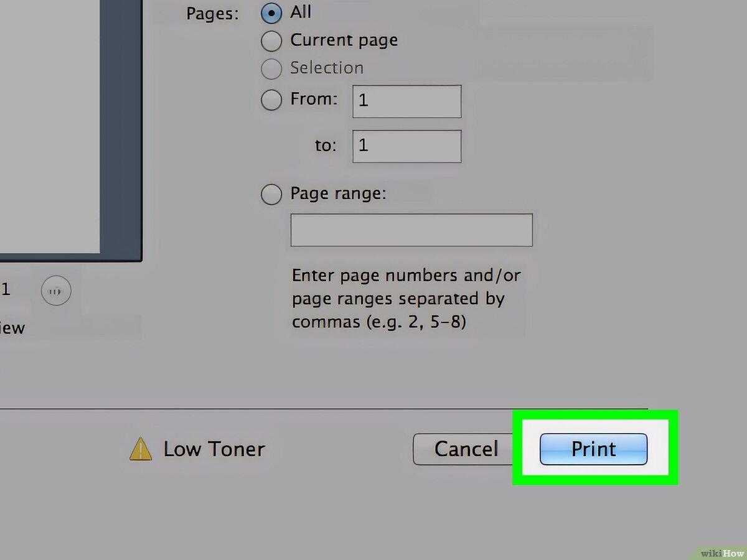The image size is (747, 560).
Task: Select the All pages radio button
Action: pos(271,12)
